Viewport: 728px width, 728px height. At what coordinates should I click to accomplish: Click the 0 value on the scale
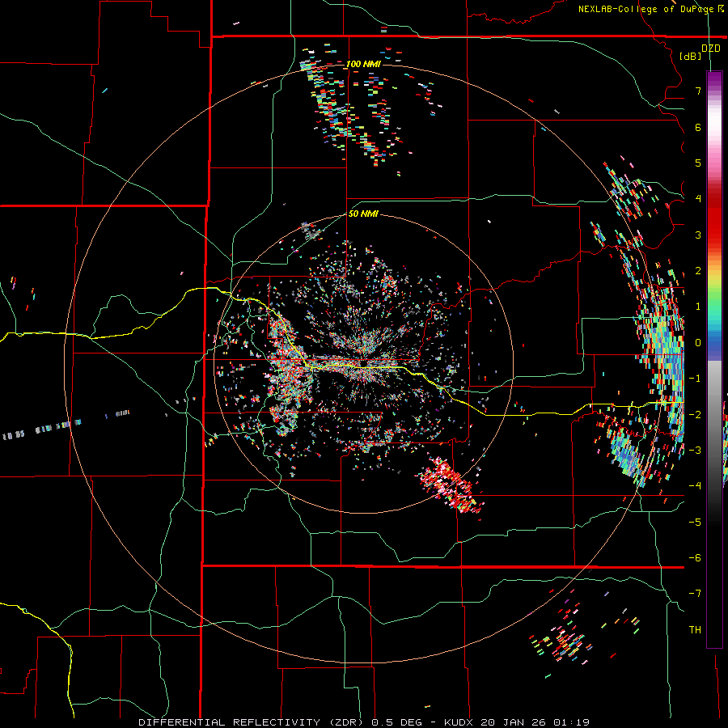698,343
